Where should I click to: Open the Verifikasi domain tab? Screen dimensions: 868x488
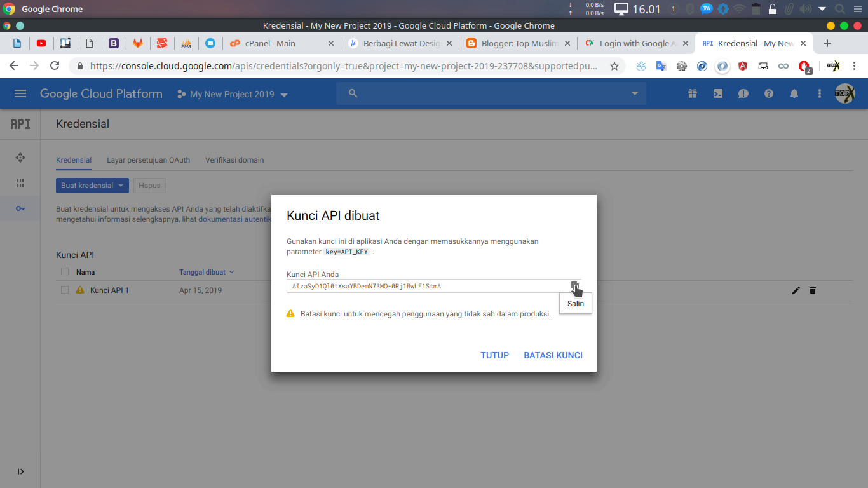click(234, 160)
